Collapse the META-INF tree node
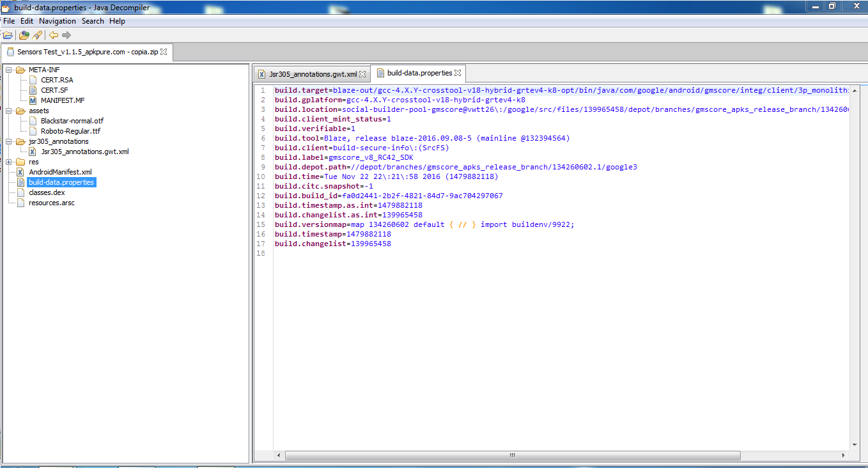The image size is (868, 468). pyautogui.click(x=9, y=70)
